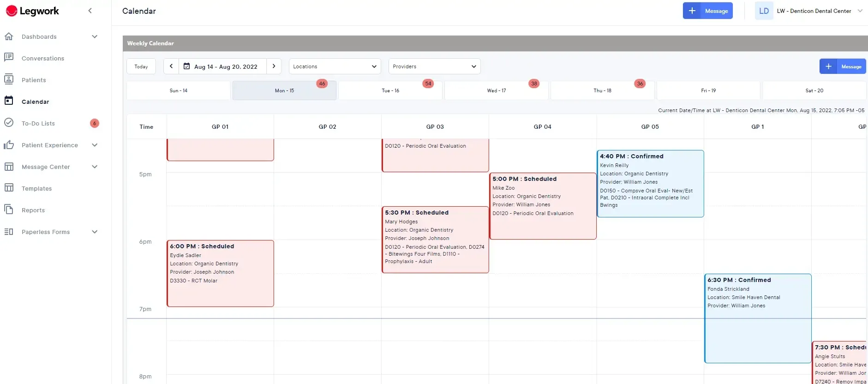Screen dimensions: 868x384
Task: Open Eydie Sadler's 6:00 PM appointment
Action: (220, 273)
